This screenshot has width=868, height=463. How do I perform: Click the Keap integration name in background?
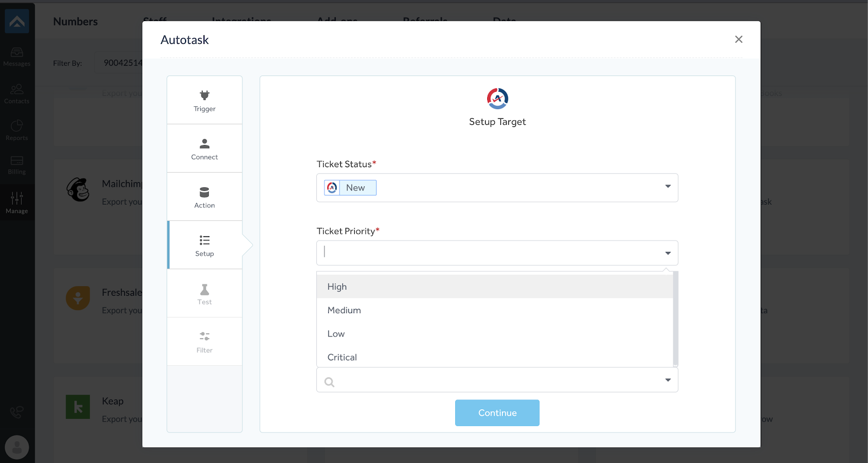113,401
